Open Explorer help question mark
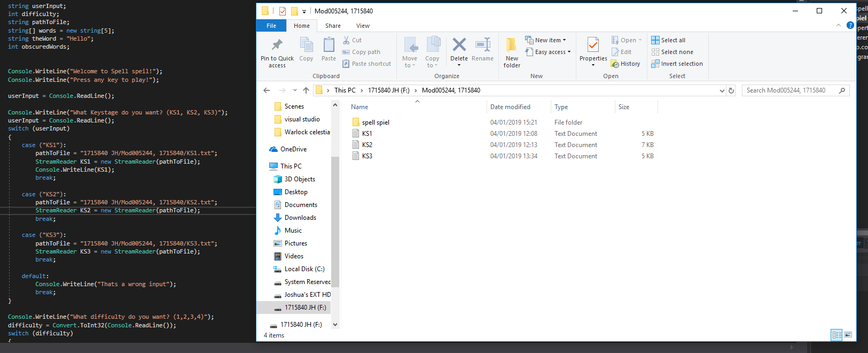 click(x=850, y=25)
